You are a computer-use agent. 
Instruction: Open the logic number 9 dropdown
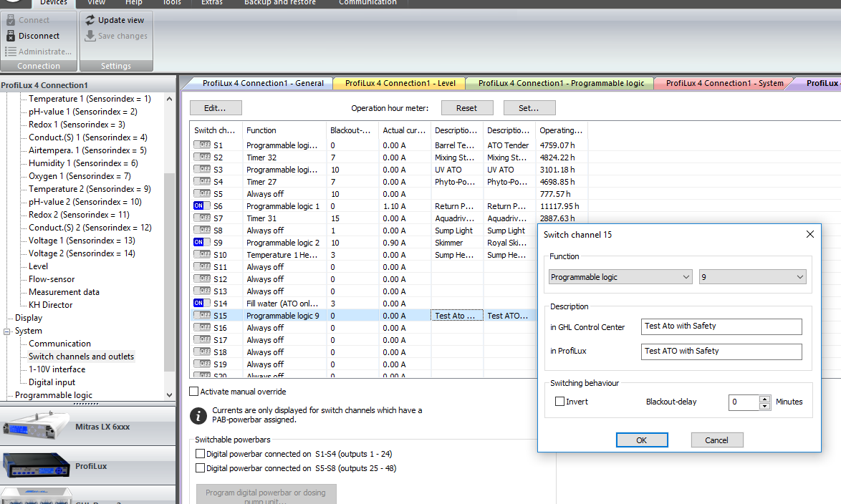point(752,277)
